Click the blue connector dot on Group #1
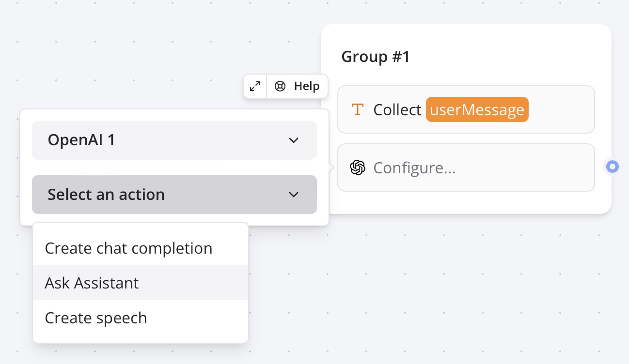629x364 pixels. point(613,167)
